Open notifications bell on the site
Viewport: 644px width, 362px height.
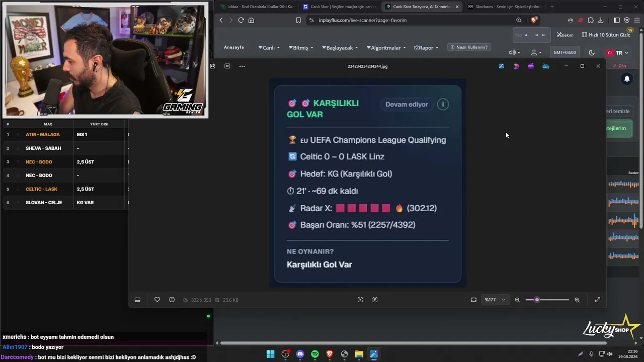627,79
